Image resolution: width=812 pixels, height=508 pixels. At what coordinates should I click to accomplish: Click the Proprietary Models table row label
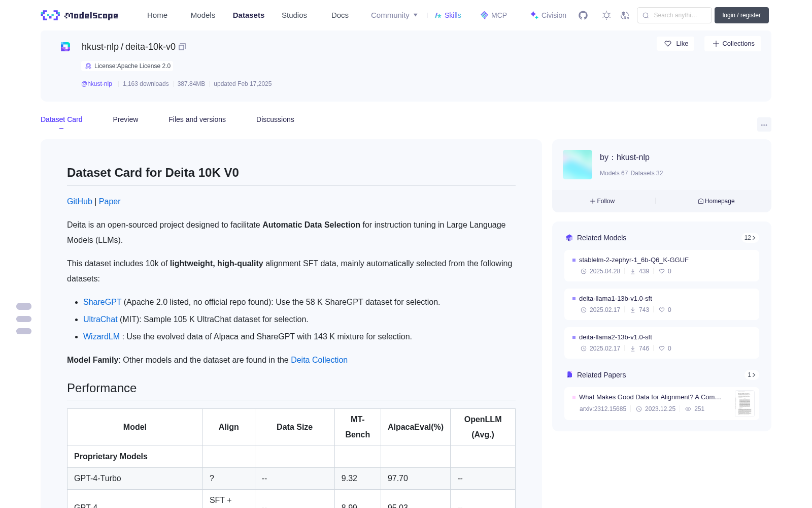click(x=111, y=456)
